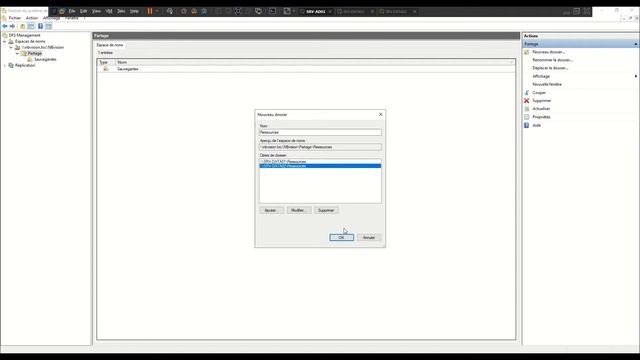This screenshot has height=360, width=640.
Task: Toggle the console tree pane icon
Action: (31, 26)
